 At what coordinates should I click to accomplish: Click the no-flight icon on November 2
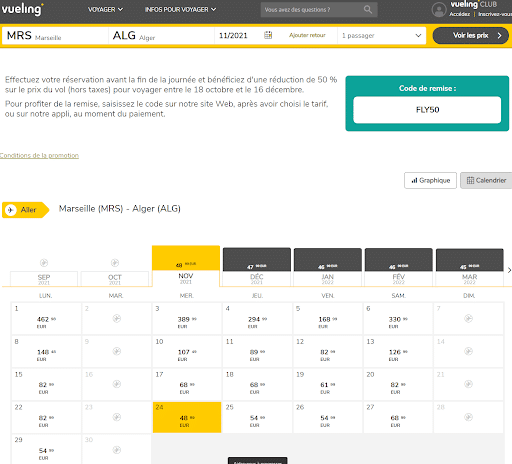tap(117, 318)
